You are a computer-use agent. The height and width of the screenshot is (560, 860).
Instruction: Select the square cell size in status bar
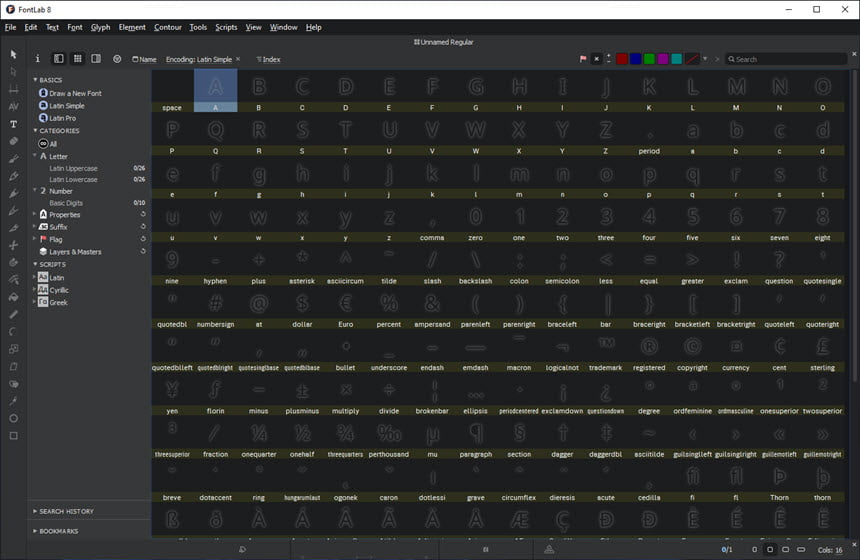770,550
